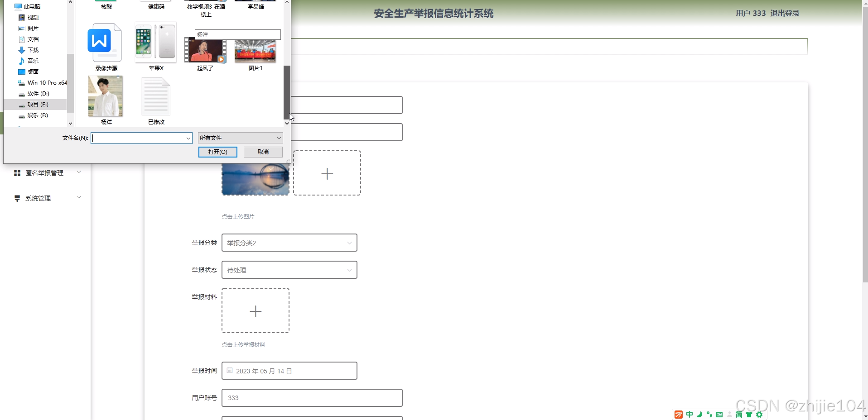Focus the 用户账号 input field

312,398
